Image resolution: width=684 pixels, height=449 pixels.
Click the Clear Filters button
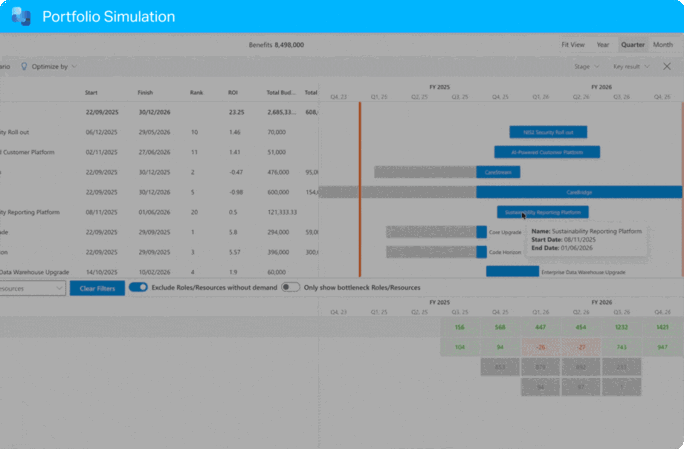click(97, 288)
